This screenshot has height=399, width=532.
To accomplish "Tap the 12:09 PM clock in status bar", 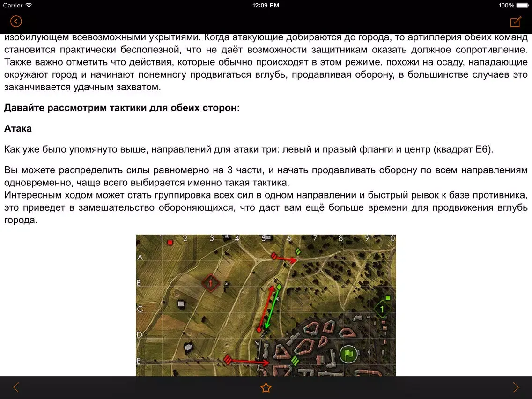I will click(x=266, y=6).
